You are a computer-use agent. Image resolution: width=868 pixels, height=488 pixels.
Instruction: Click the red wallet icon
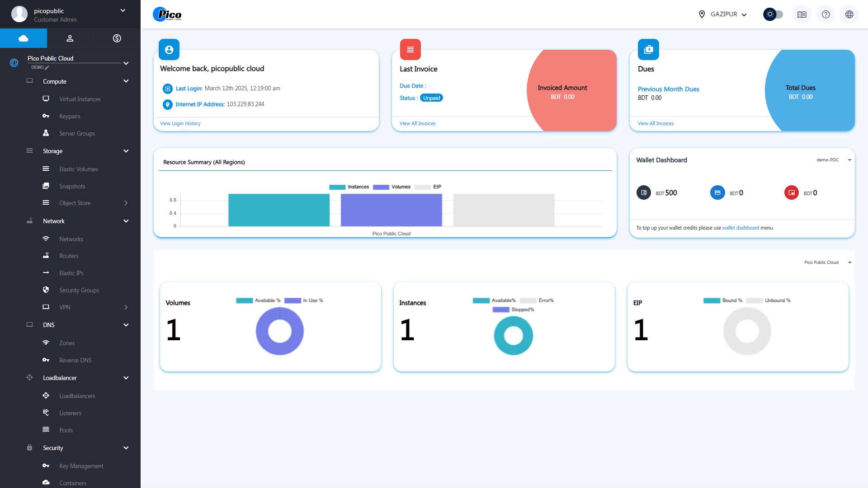tap(791, 193)
